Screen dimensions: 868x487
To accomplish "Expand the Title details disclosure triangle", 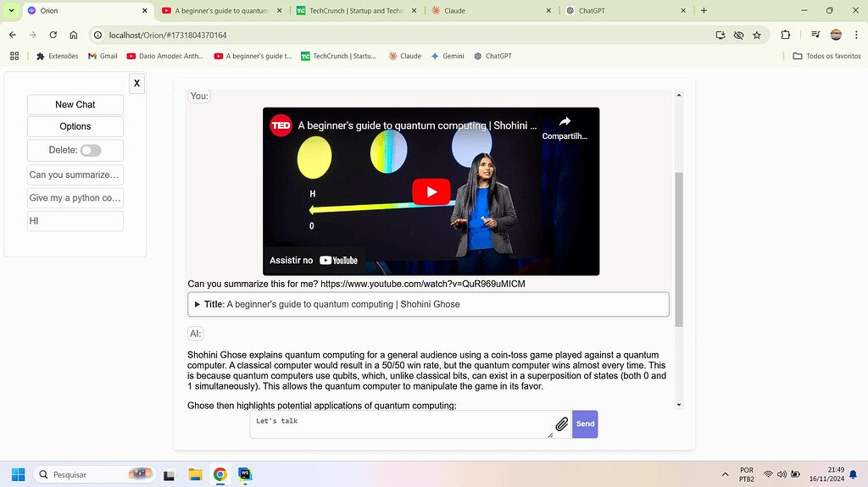I will pyautogui.click(x=198, y=304).
